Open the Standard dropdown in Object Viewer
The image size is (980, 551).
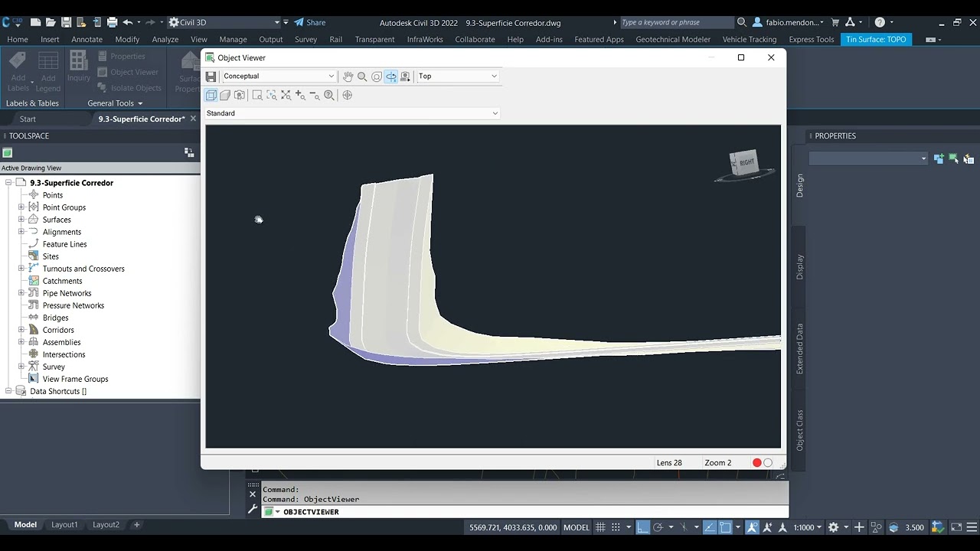tap(352, 113)
